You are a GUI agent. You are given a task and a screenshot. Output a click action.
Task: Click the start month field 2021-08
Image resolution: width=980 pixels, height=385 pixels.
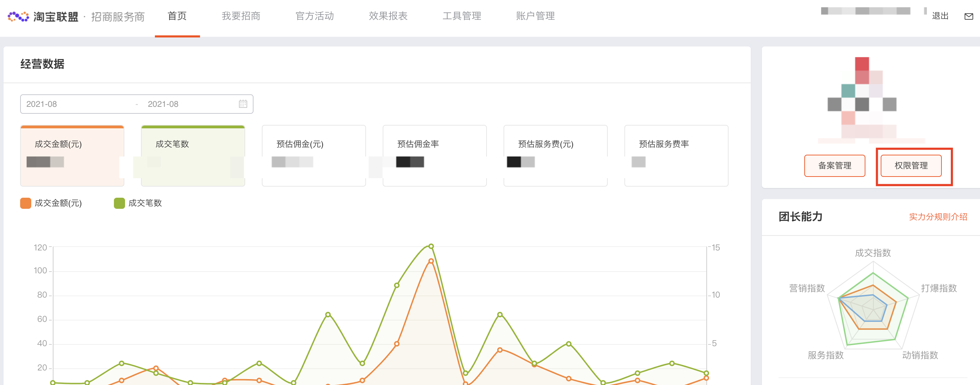[41, 104]
